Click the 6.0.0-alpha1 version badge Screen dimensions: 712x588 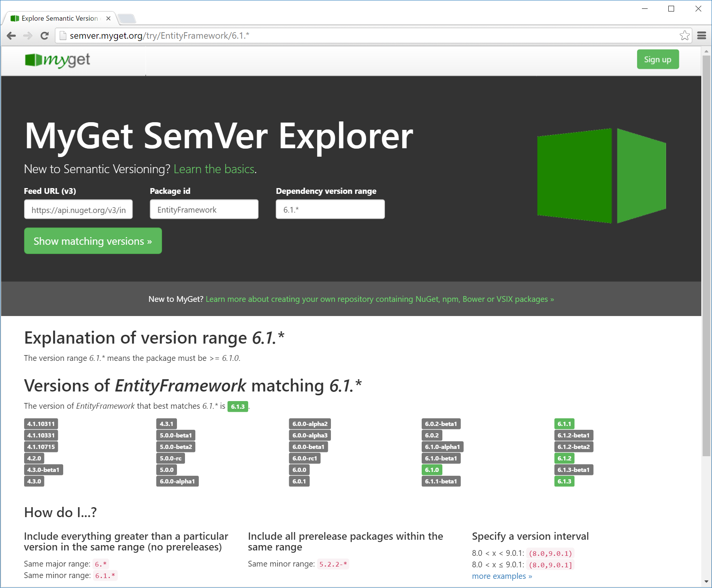click(177, 481)
